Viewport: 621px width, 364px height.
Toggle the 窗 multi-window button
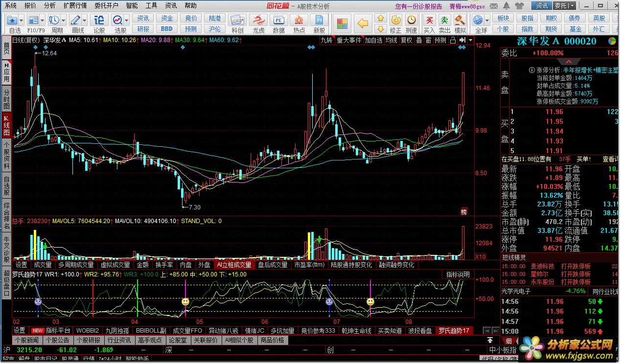(x=428, y=40)
